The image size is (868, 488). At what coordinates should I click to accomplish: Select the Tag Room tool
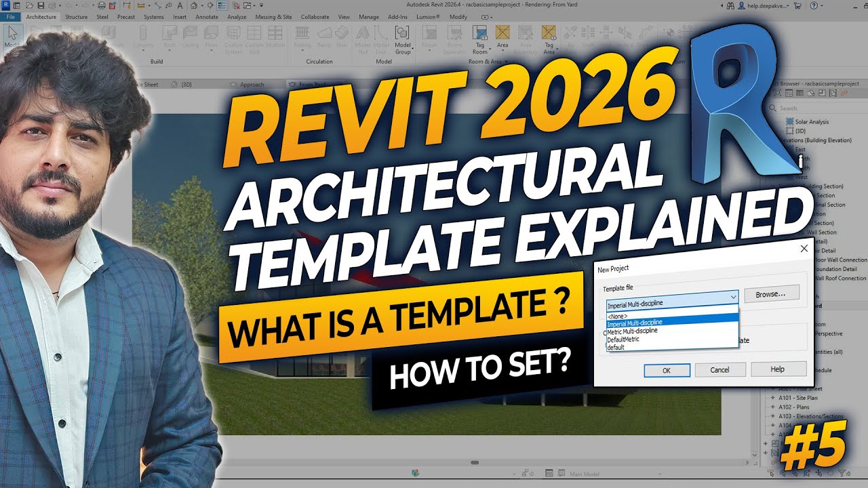[x=480, y=39]
